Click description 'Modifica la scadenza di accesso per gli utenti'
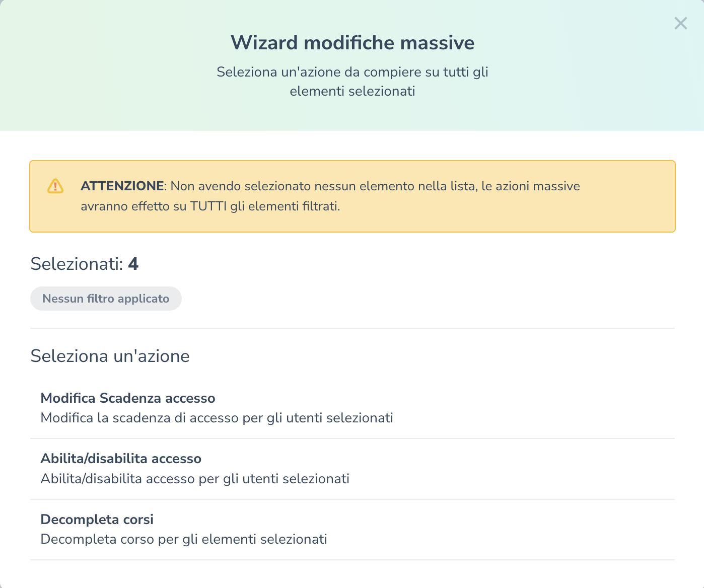The width and height of the screenshot is (704, 588). (x=217, y=418)
